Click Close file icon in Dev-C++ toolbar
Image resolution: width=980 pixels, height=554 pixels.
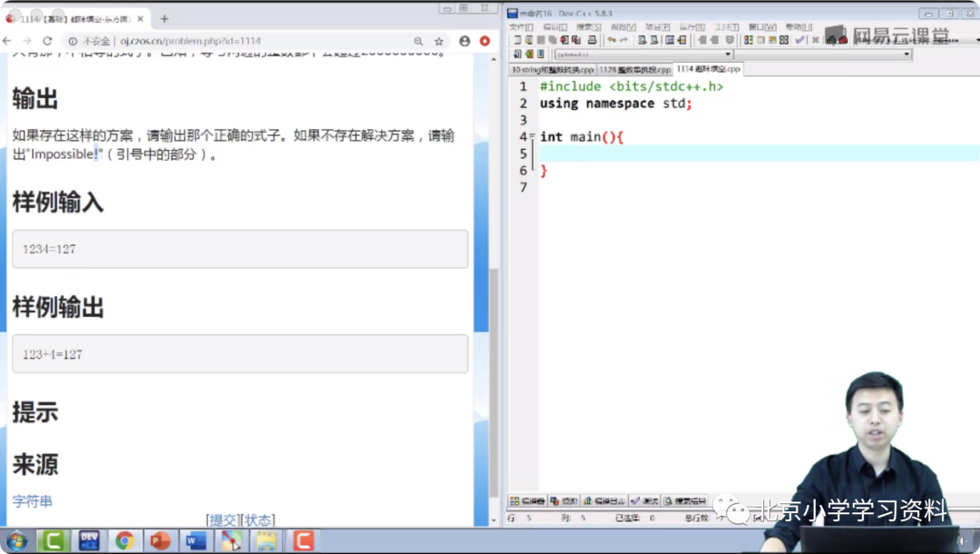(x=564, y=40)
